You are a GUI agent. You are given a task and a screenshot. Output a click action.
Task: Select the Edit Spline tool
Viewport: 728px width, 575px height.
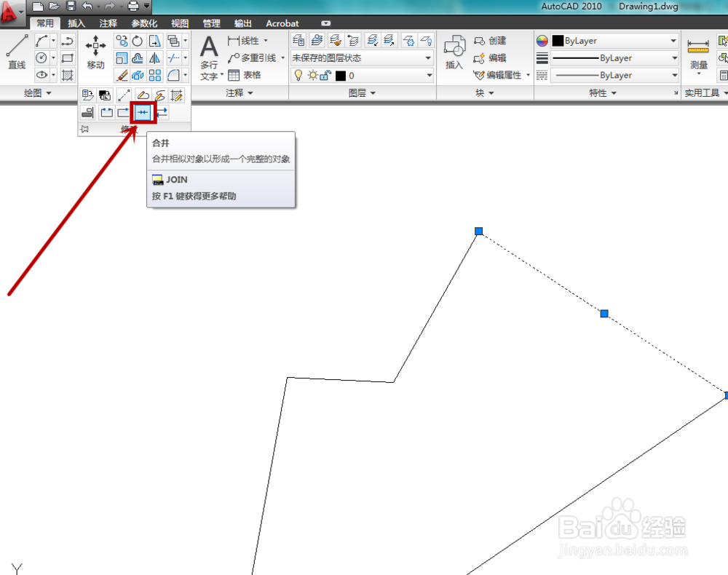point(159,95)
